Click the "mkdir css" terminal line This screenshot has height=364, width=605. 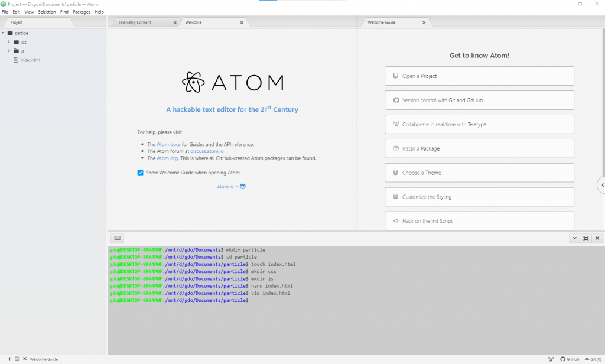[x=193, y=271]
